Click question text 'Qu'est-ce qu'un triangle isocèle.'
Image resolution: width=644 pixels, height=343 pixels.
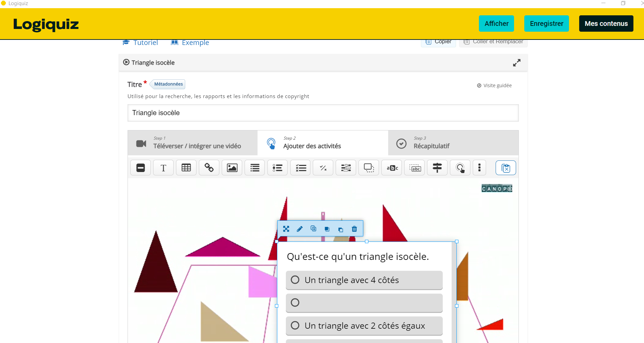click(x=358, y=256)
